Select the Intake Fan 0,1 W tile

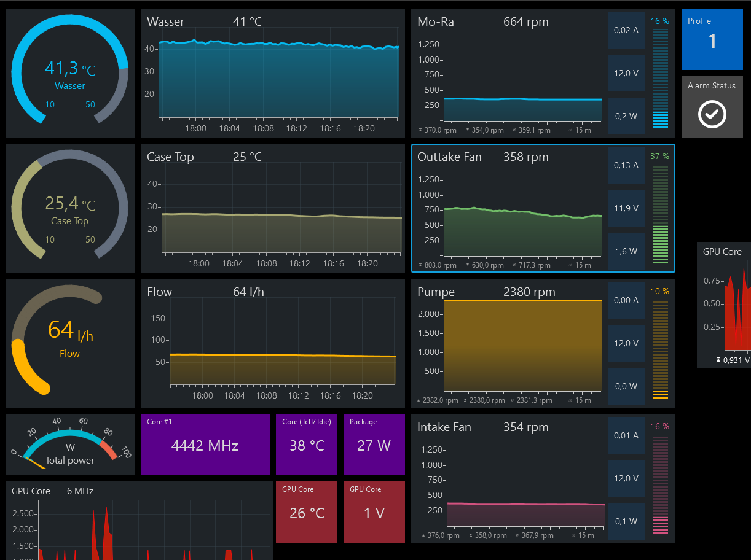(626, 521)
